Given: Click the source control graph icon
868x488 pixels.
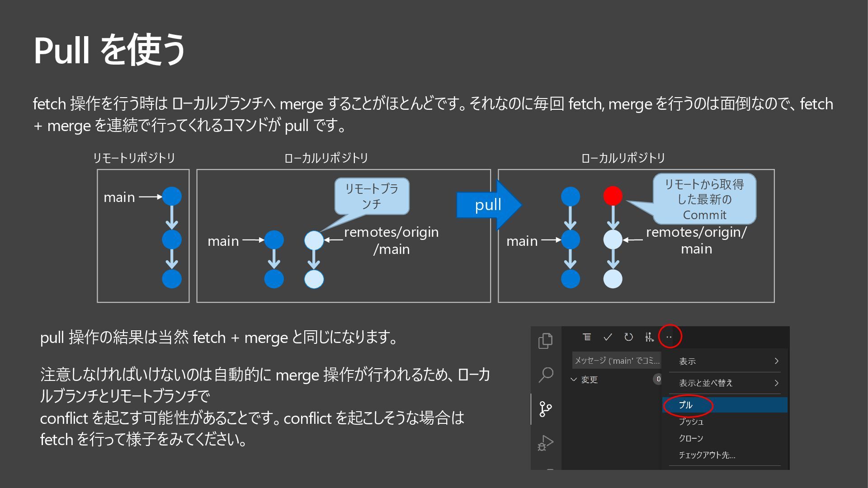Looking at the screenshot, I should tap(649, 337).
